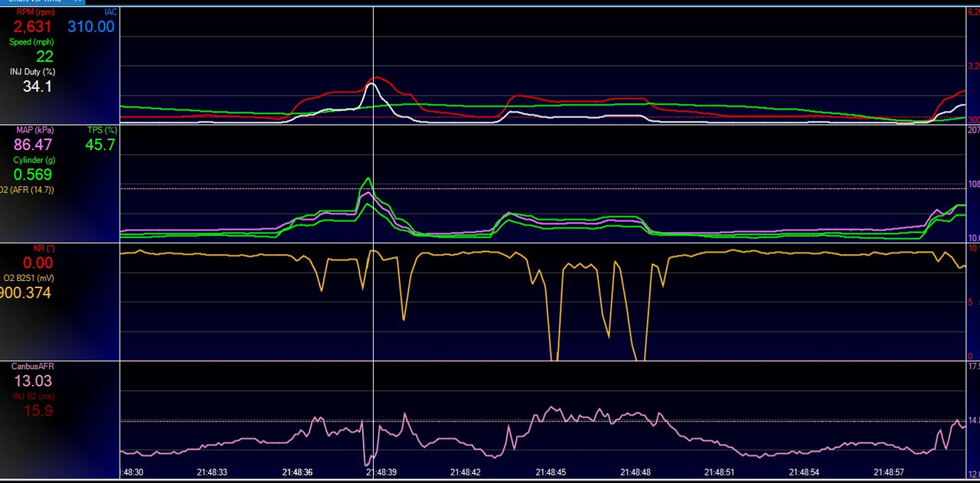
Task: Click the O2 sensor value 900.374
Action: (26, 292)
